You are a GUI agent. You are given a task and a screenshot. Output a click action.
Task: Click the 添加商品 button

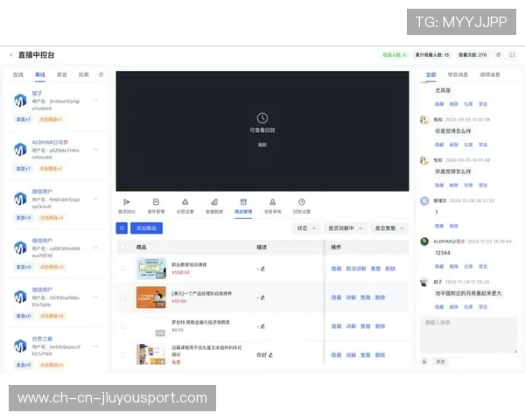(146, 228)
